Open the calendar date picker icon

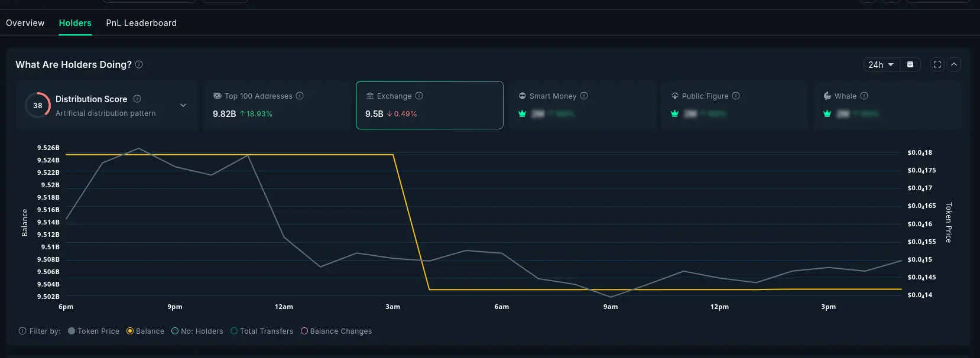click(910, 64)
